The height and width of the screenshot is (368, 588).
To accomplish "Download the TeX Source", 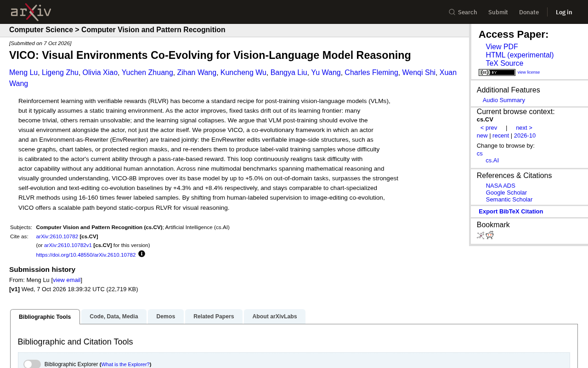I will click(504, 63).
